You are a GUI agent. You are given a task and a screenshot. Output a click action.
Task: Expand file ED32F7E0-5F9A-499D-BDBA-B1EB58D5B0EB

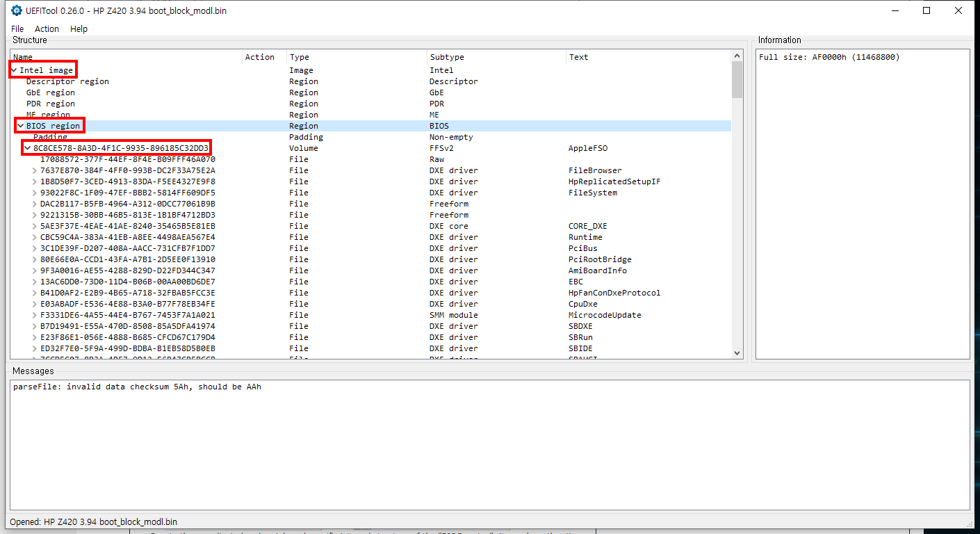[35, 348]
